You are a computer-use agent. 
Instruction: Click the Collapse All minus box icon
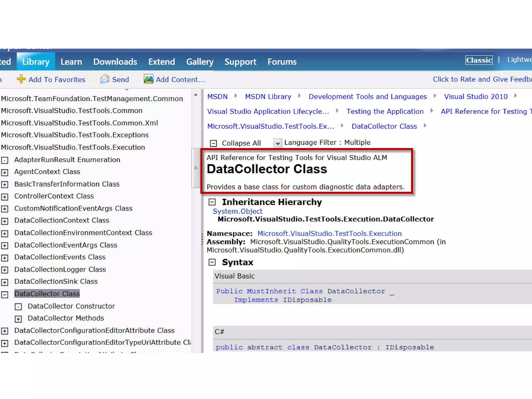(x=213, y=143)
